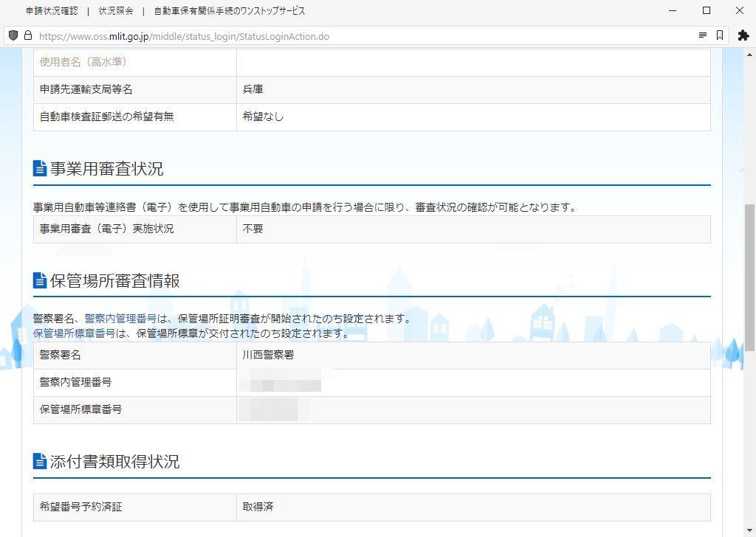
Task: Click the shield tracking protection icon
Action: coord(13,35)
